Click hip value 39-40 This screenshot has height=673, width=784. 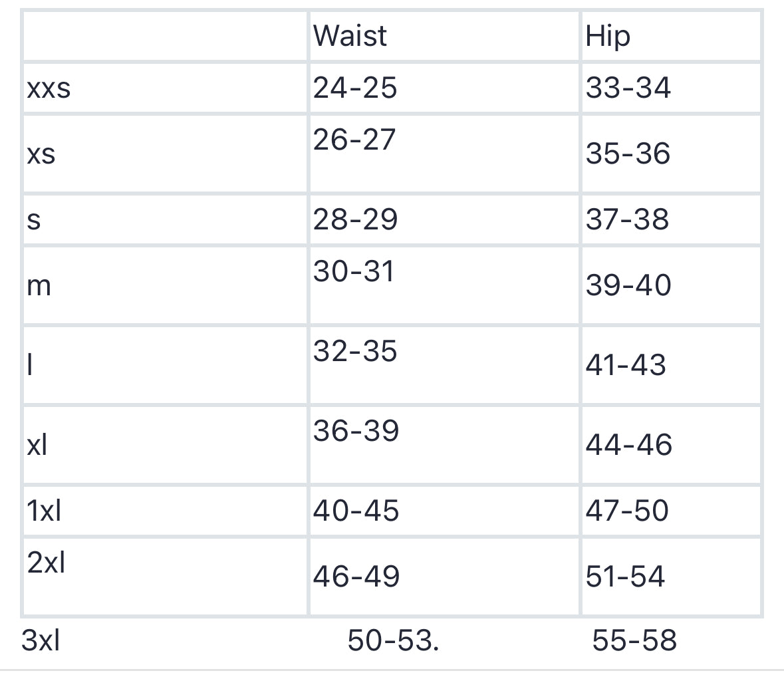coord(628,285)
